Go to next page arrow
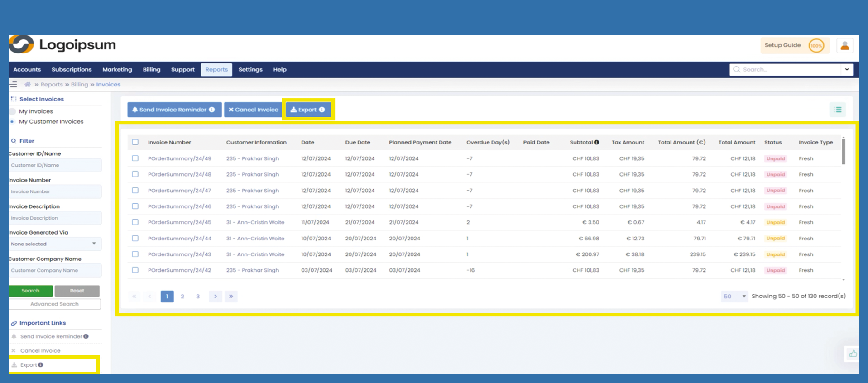Screen dimensions: 868x383 [216, 297]
